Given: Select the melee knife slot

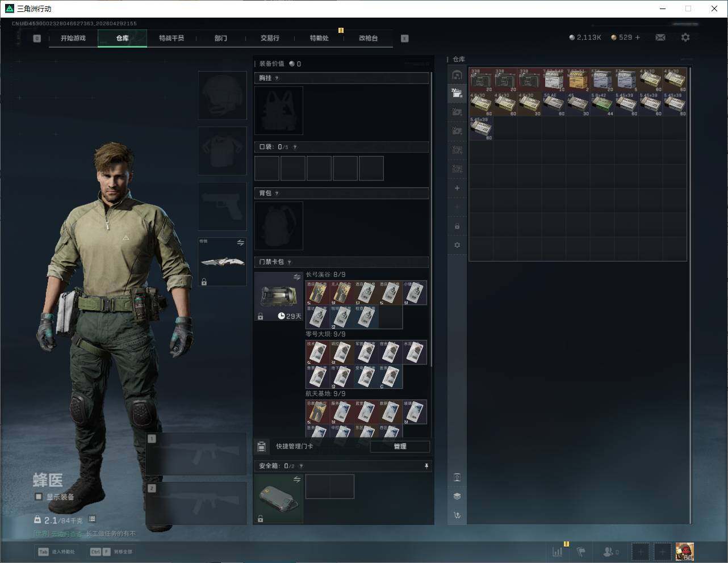Looking at the screenshot, I should [223, 262].
